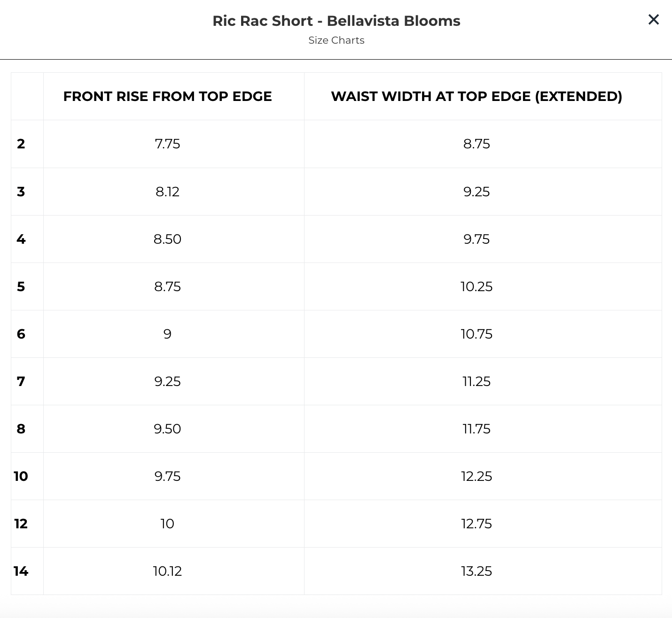Click the Size Charts subtitle
Image resolution: width=672 pixels, height=618 pixels.
pyautogui.click(x=336, y=40)
